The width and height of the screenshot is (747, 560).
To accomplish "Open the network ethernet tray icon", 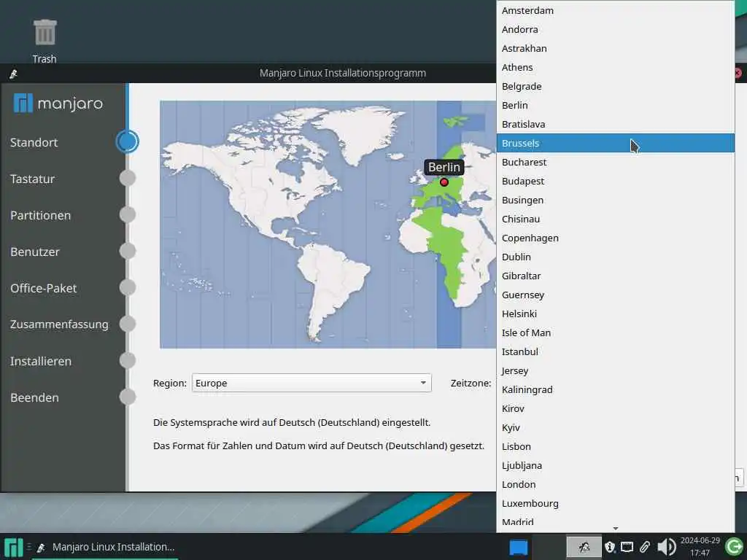I will 627,547.
